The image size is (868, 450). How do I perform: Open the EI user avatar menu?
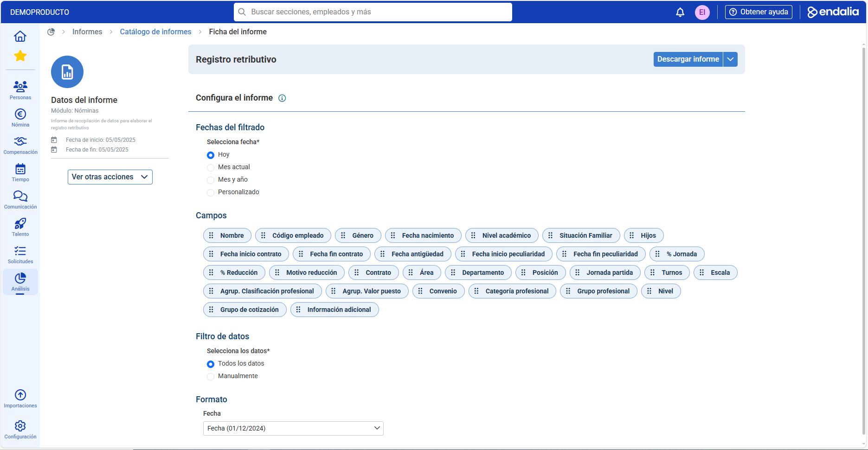click(702, 12)
